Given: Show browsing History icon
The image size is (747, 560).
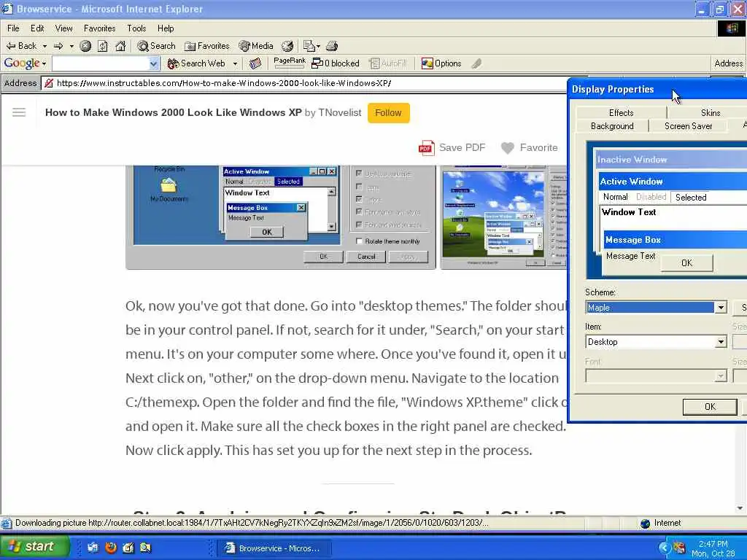Looking at the screenshot, I should [287, 46].
